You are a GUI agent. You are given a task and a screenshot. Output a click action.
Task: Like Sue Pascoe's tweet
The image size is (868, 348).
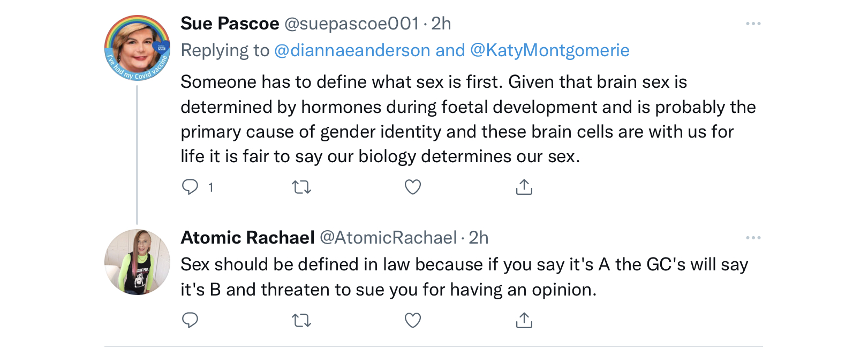tap(412, 187)
